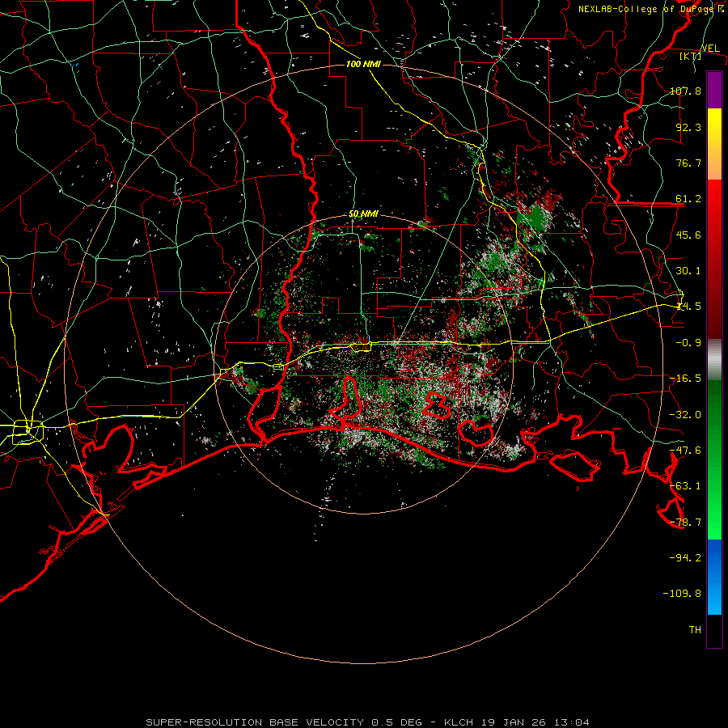The image size is (728, 728).
Task: Click the 50 NMI range ring label
Action: click(x=363, y=214)
